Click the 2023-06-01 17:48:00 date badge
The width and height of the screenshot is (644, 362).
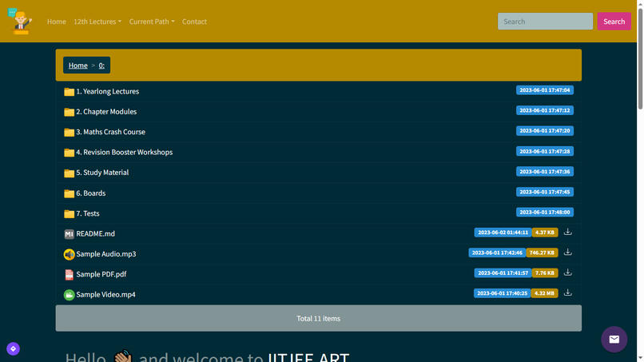click(545, 212)
